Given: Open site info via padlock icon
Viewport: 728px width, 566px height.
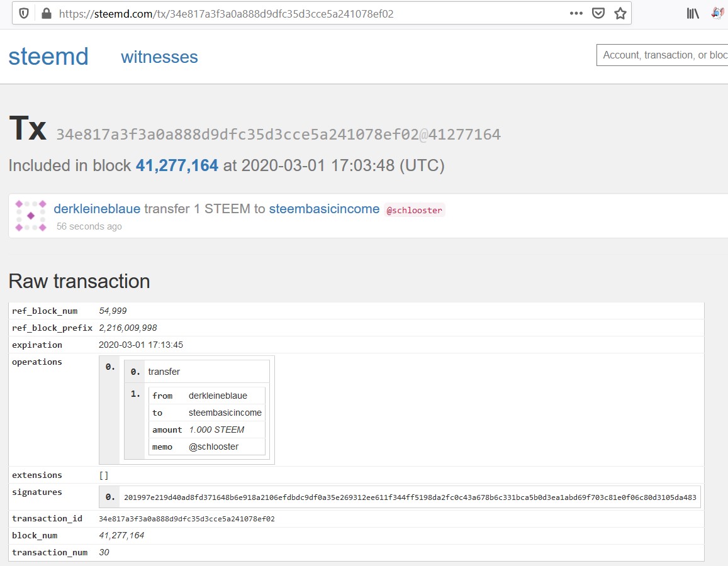Looking at the screenshot, I should click(46, 13).
